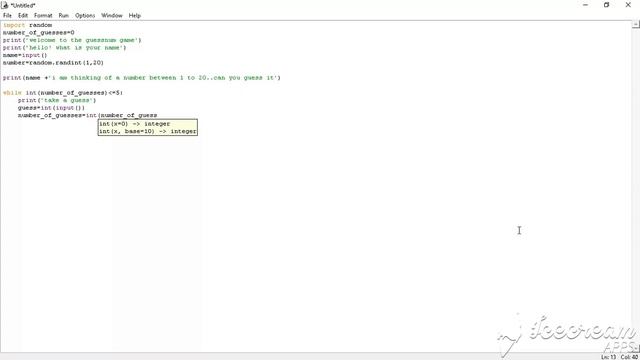Click the 'int(x=0) -> integer' calltip line
Viewport: 640px width, 360px height.
tap(135, 124)
